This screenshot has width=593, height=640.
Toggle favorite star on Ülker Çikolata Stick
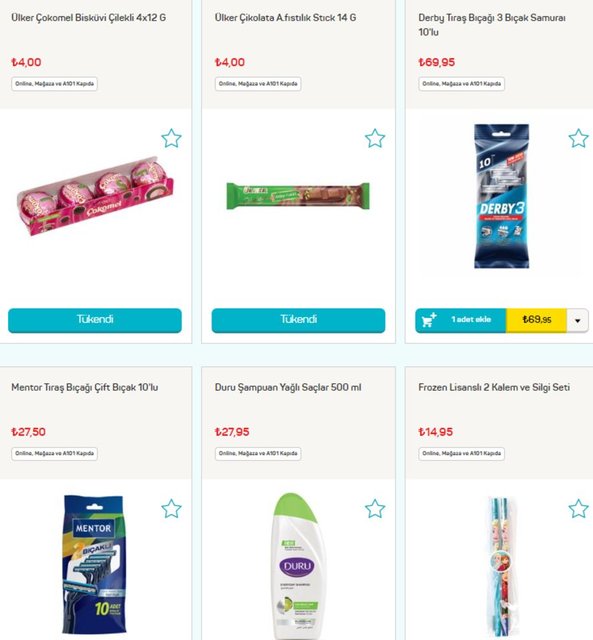tap(375, 138)
